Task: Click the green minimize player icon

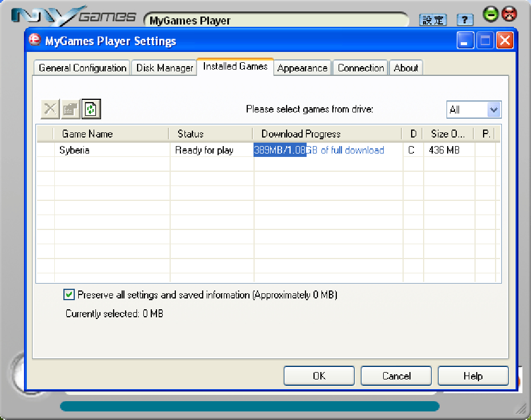Action: pyautogui.click(x=490, y=14)
